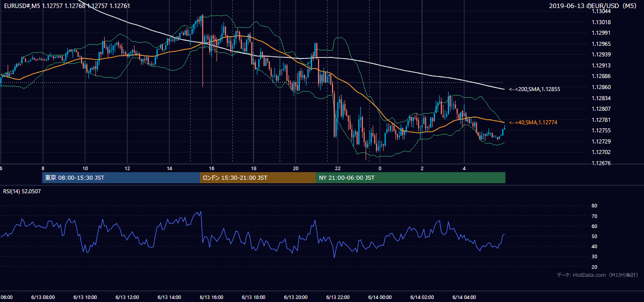644x302 pixels.
Task: Click hour tick 18 under the candlestick chart
Action: point(253,168)
